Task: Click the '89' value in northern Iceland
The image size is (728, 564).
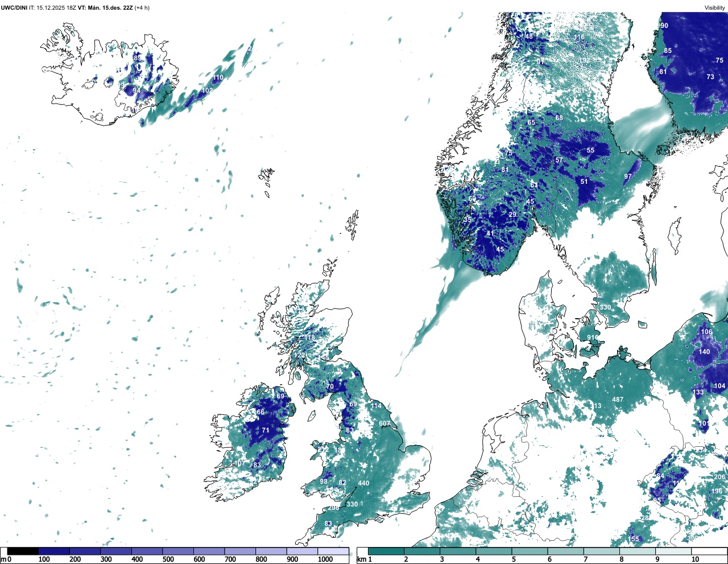Action: (137, 58)
